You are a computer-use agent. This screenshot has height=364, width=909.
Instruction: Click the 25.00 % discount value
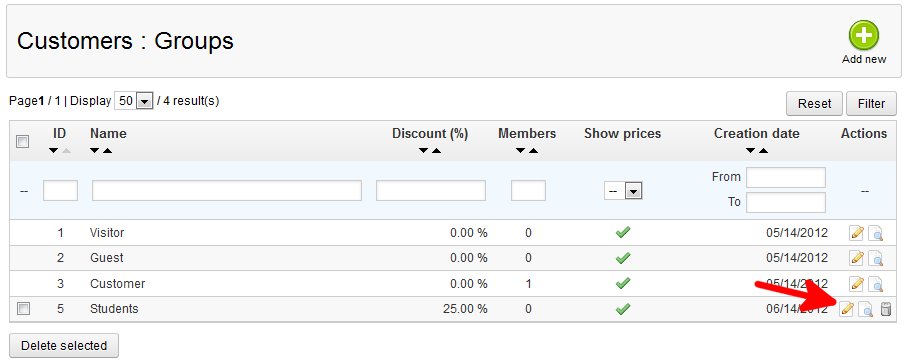(465, 309)
